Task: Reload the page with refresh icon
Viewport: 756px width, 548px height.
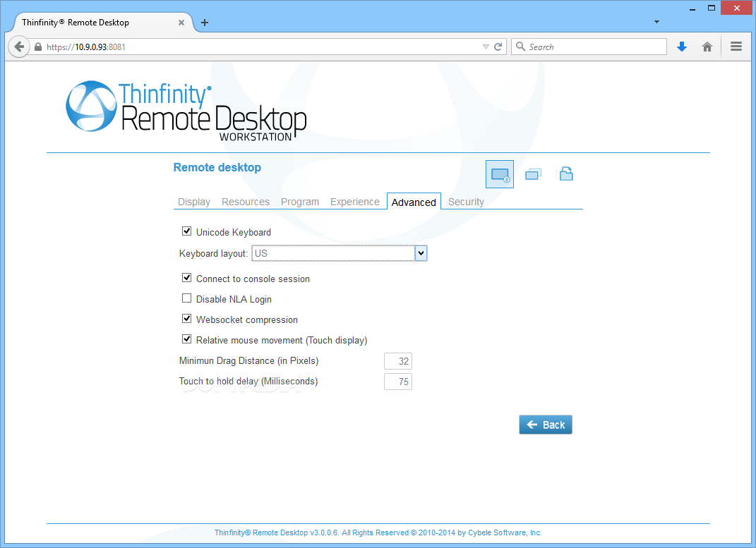Action: click(498, 47)
